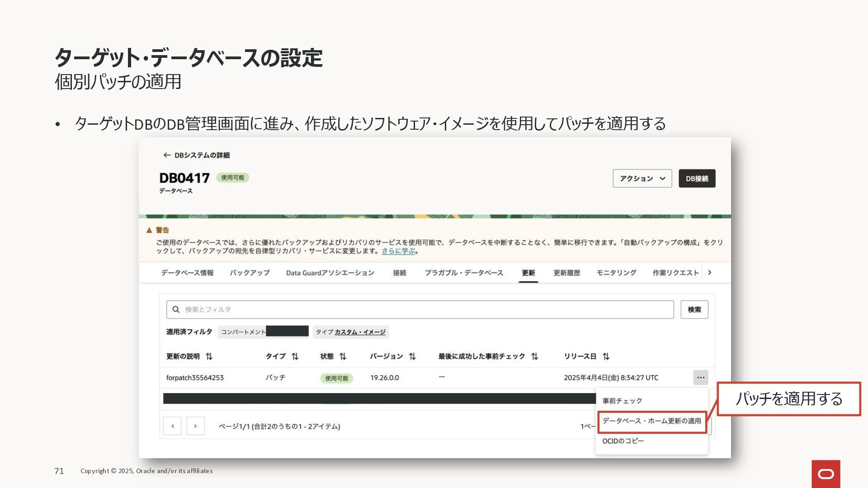Open the three-dot actions menu for forpatch35564253
868x488 pixels.
point(700,377)
